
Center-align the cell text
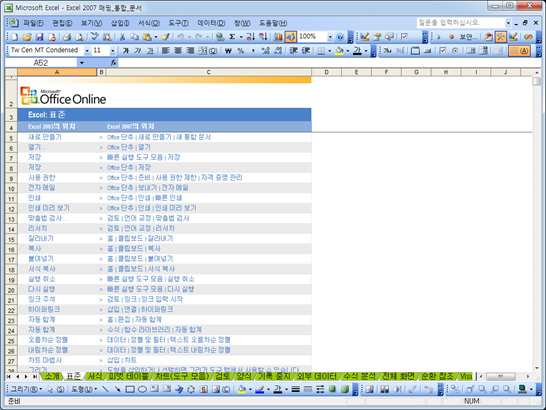pyautogui.click(x=178, y=51)
